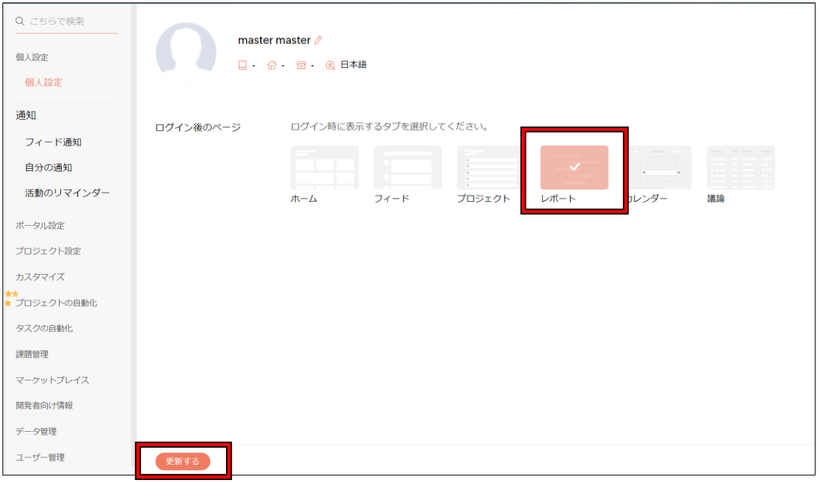Open フィード通知 settings

53,142
